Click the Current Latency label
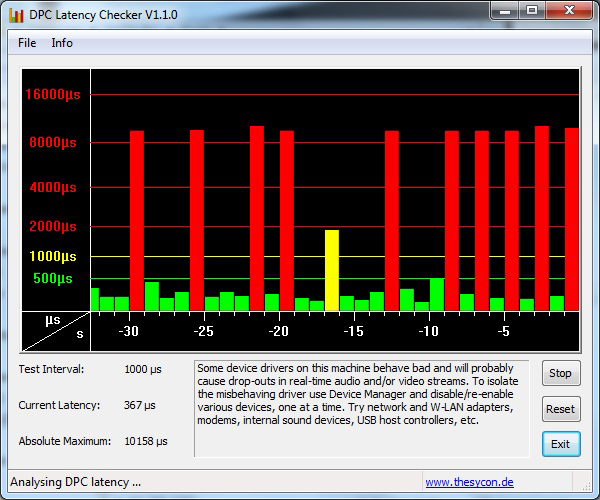The image size is (600, 500). [x=59, y=405]
